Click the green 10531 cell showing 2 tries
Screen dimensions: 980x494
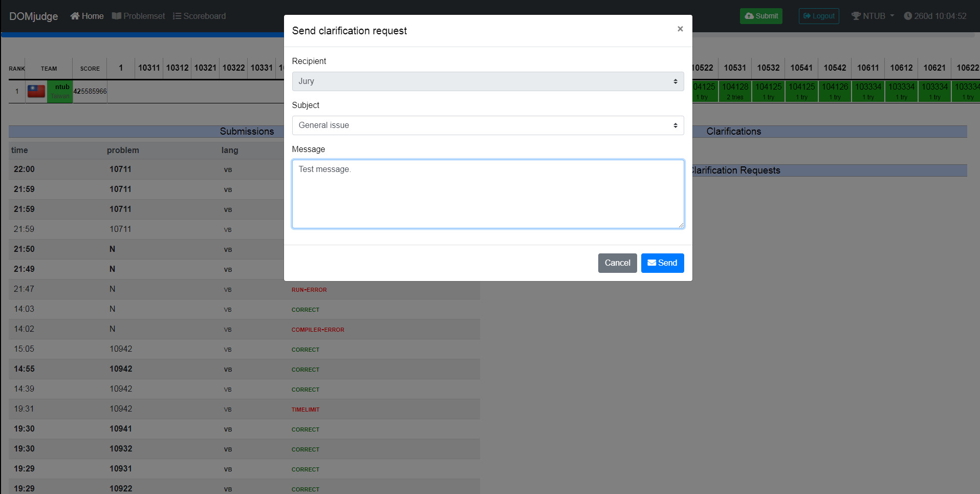tap(734, 91)
